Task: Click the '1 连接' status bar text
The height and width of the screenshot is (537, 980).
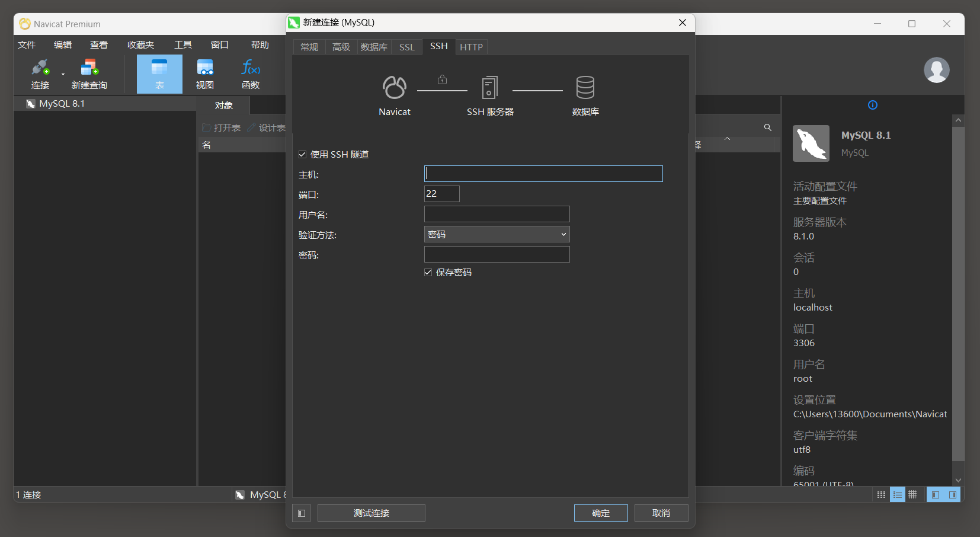Action: point(28,495)
